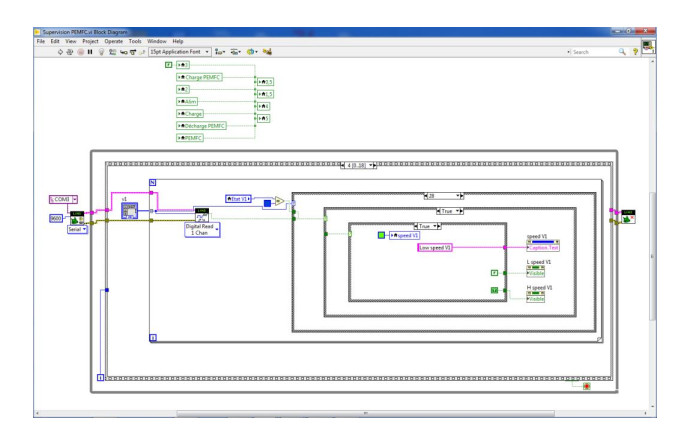
Task: Click the Abort Execution stop button
Action: click(83, 50)
